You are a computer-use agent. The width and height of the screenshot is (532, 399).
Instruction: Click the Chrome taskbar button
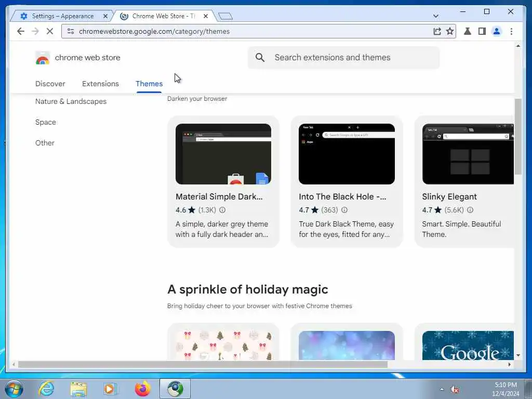(x=175, y=389)
